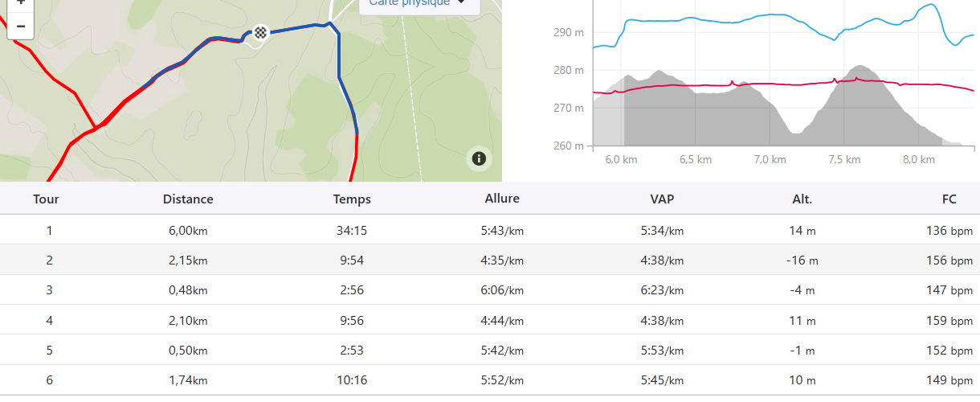Click the 7,0 km point on chart axis
This screenshot has height=402, width=980.
770,159
